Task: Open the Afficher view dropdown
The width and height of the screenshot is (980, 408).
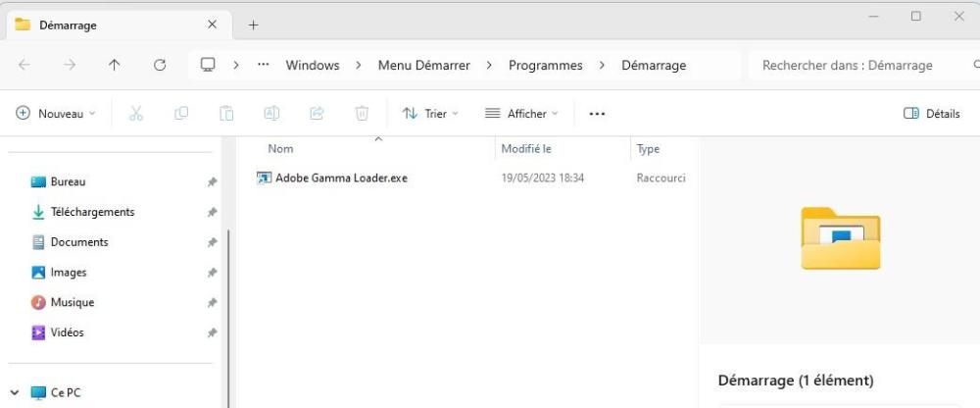Action: [x=522, y=113]
